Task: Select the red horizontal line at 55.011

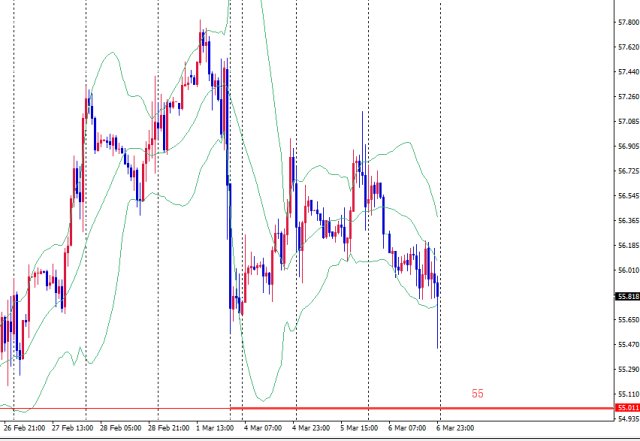Action: [x=422, y=408]
